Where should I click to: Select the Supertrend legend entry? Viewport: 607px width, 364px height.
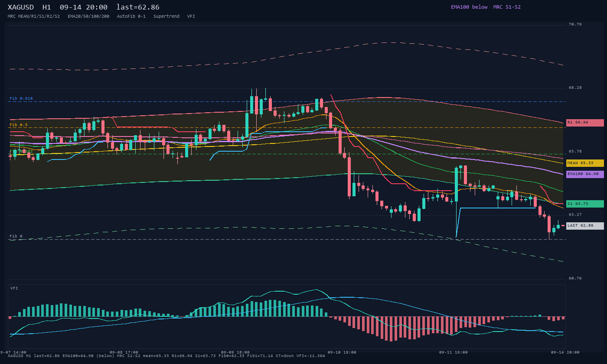[x=166, y=16]
